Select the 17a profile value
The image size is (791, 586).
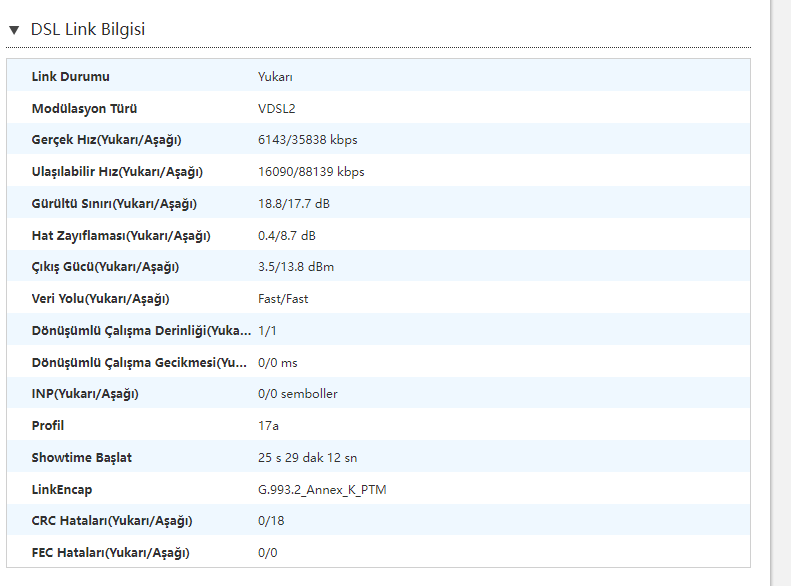click(x=268, y=426)
